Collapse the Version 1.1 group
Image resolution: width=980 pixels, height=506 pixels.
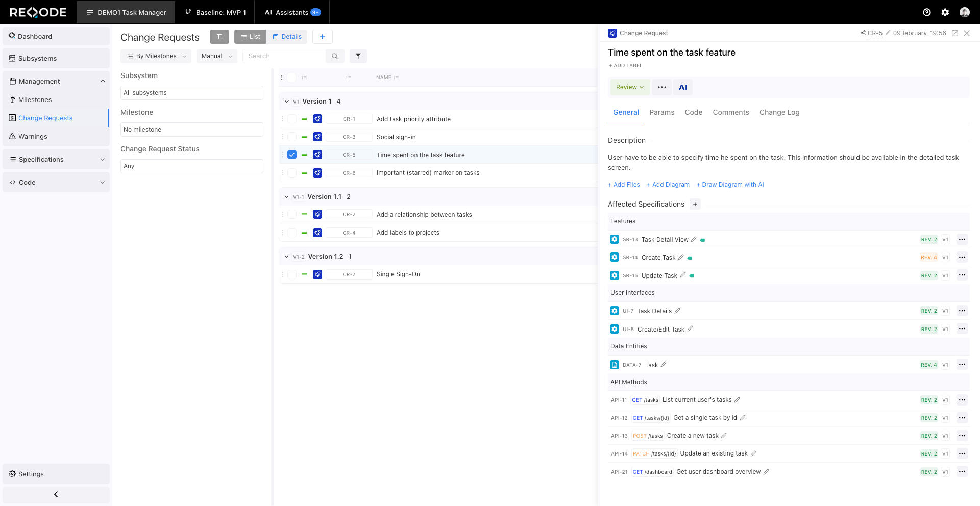(286, 196)
